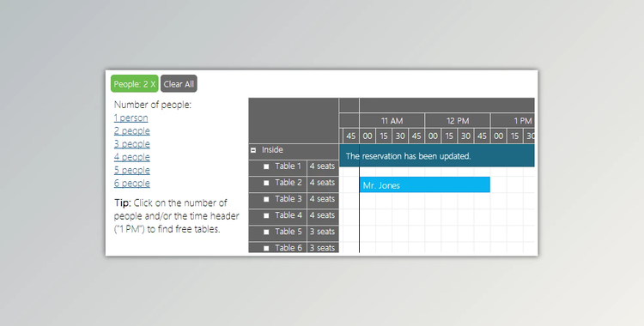This screenshot has height=326, width=644.
Task: Remove the People: 2 X filter tag
Action: click(x=134, y=84)
